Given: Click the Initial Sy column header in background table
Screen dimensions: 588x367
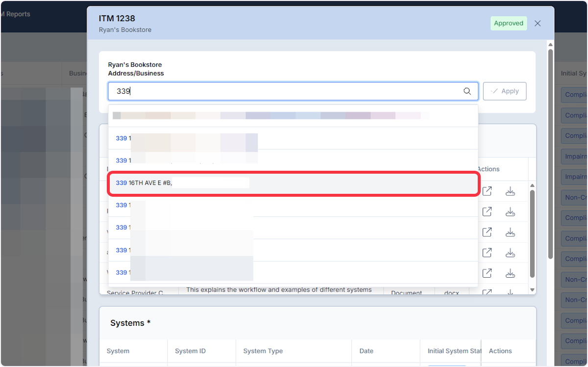Looking at the screenshot, I should [x=574, y=74].
